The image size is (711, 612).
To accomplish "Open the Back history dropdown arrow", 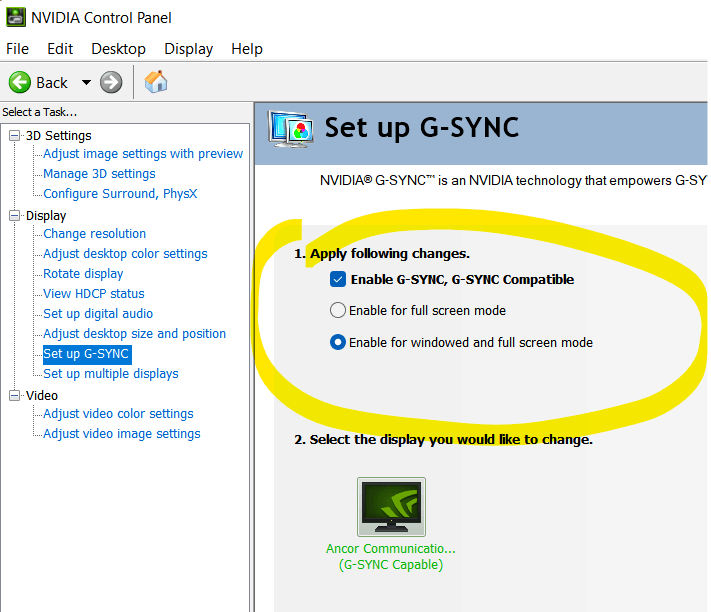I will 86,83.
